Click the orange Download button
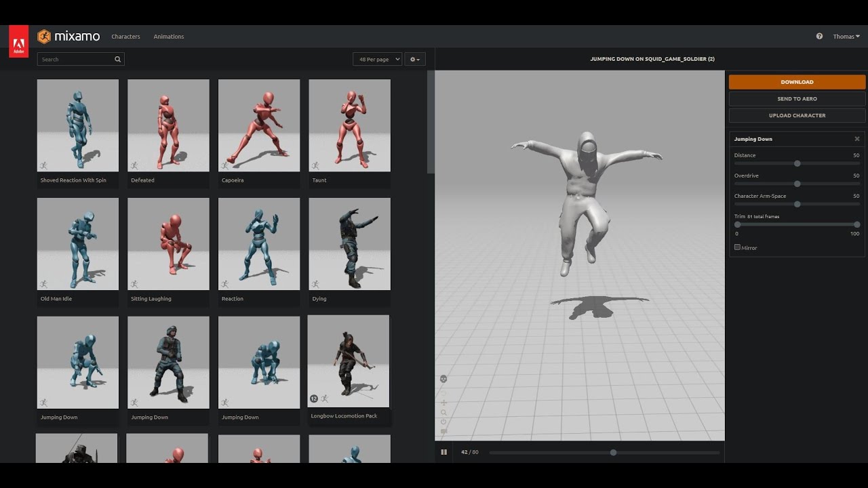Screen dimensions: 868x488 click(x=797, y=82)
